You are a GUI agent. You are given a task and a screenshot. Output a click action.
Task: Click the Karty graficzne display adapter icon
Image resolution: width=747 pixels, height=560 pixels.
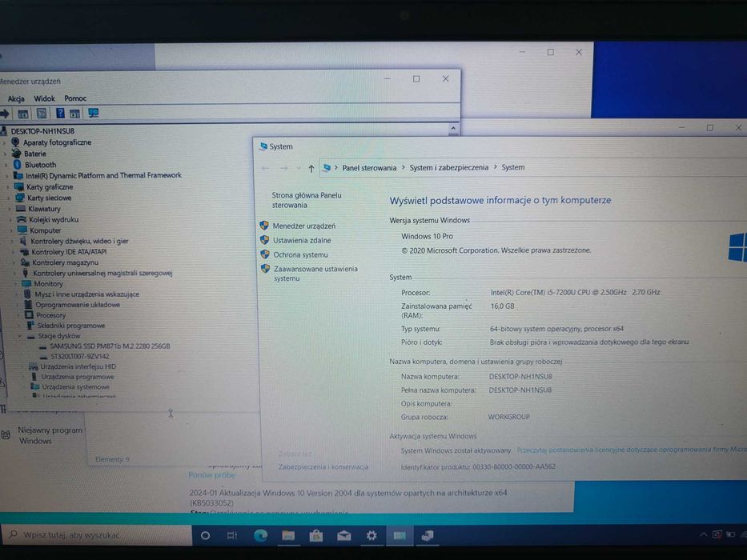[18, 186]
